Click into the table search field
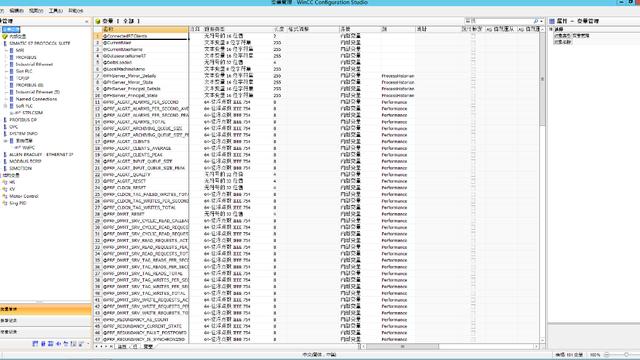This screenshot has height=360, width=640. point(499,21)
